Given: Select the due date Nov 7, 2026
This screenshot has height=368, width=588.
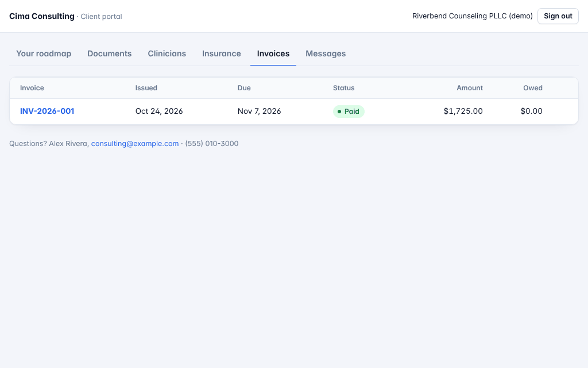Looking at the screenshot, I should click(x=259, y=111).
